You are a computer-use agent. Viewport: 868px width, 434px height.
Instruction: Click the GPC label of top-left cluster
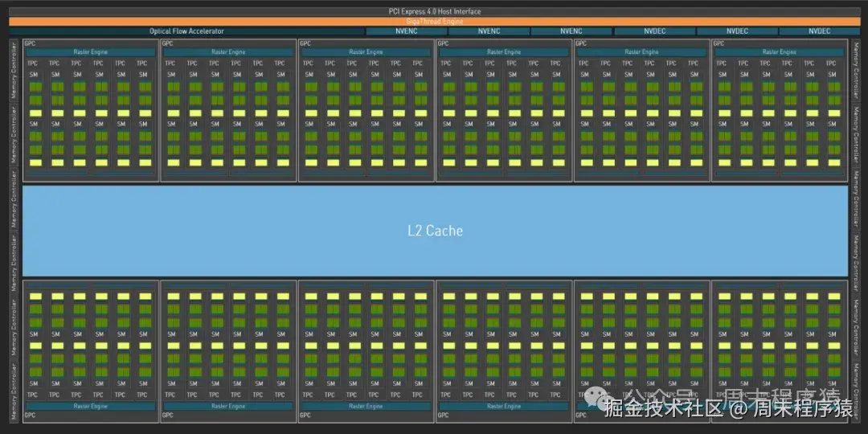tap(30, 43)
